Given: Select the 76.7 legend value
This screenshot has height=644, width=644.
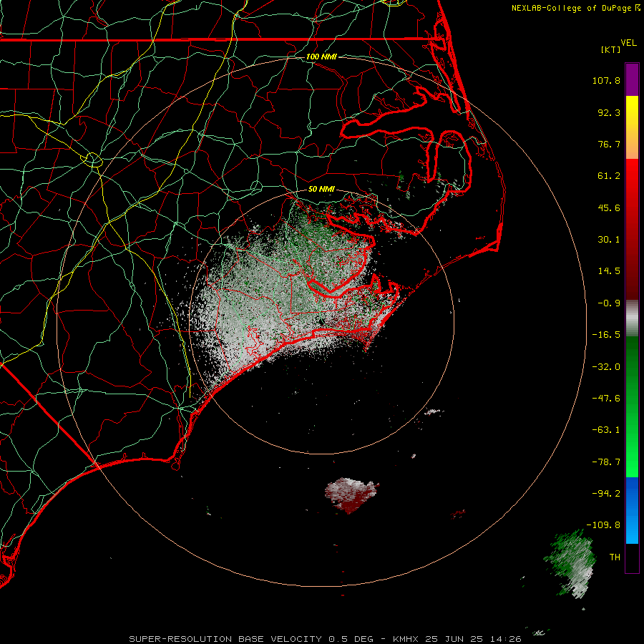Looking at the screenshot, I should click(609, 144).
